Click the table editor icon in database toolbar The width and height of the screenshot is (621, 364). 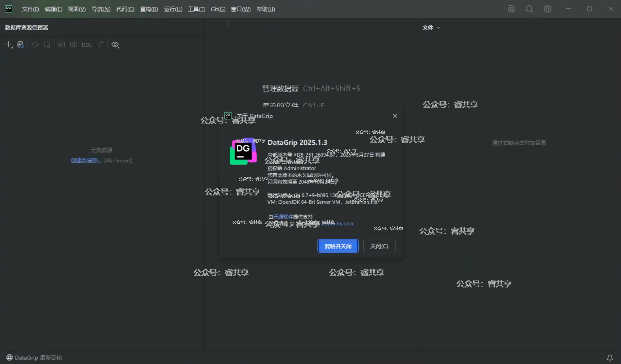[73, 45]
